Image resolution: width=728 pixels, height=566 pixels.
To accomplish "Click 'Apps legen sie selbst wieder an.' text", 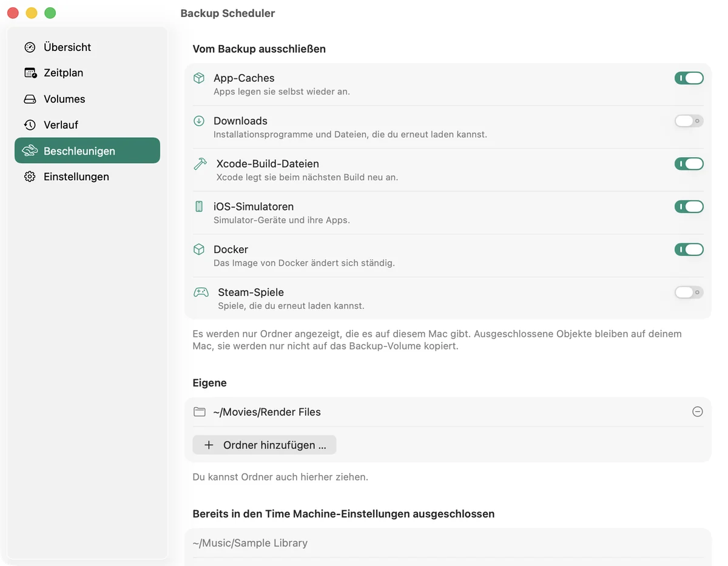I will (x=281, y=92).
